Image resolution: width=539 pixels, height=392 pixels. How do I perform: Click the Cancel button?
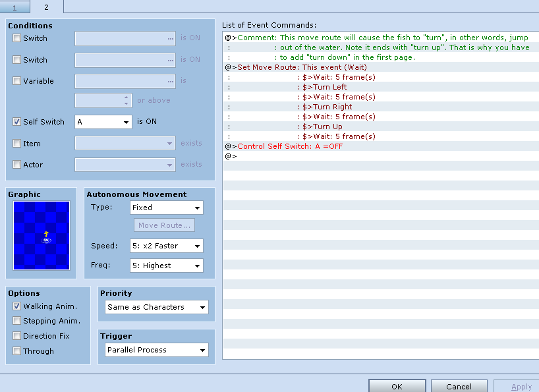point(459,387)
